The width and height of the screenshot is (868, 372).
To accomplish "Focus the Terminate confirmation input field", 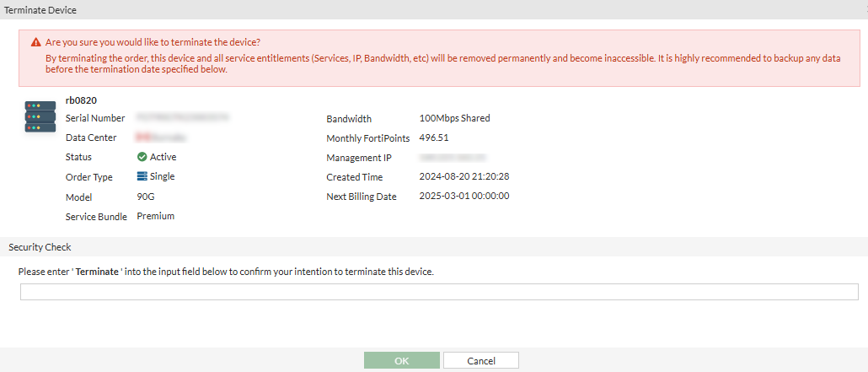I will (x=439, y=292).
